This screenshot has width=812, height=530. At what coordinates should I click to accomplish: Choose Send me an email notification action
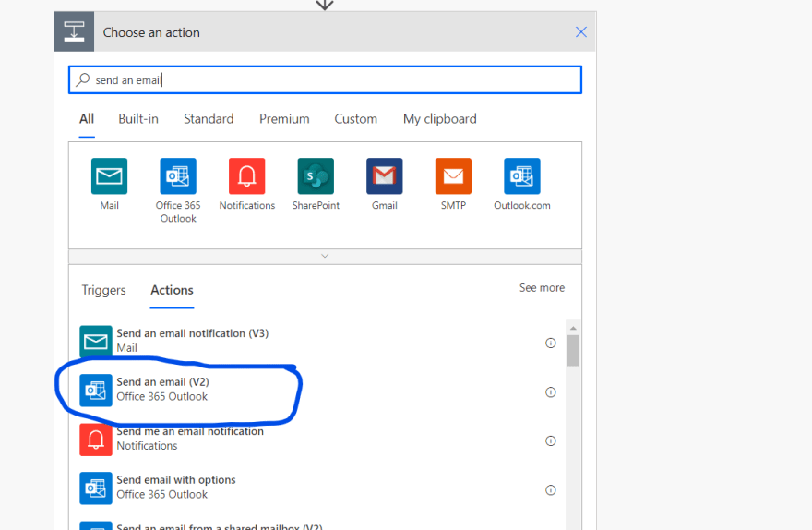click(x=316, y=440)
